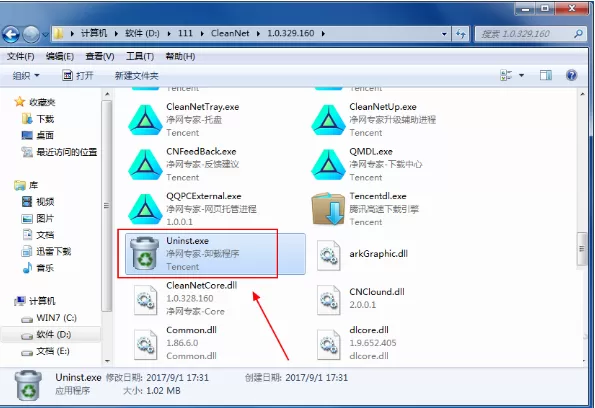Viewport: 595px width, 408px height.
Task: Click file list scrollbar up arrow
Action: (x=582, y=94)
